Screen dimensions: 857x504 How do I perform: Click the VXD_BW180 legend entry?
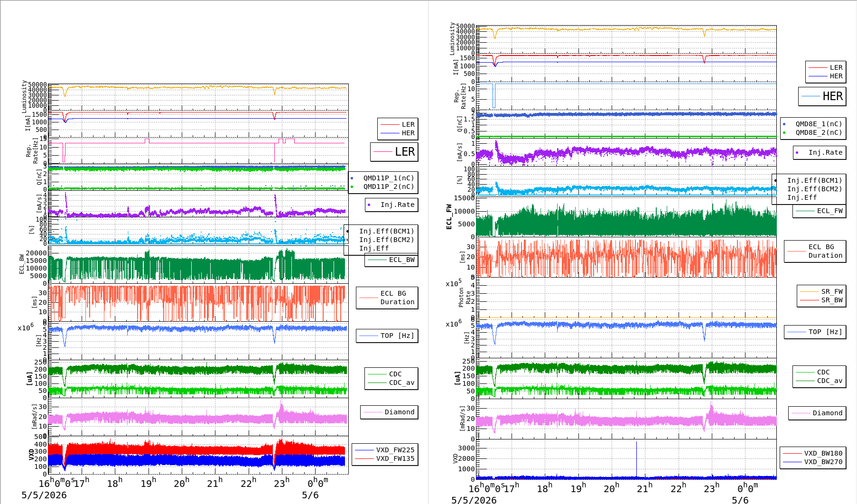[x=813, y=453]
